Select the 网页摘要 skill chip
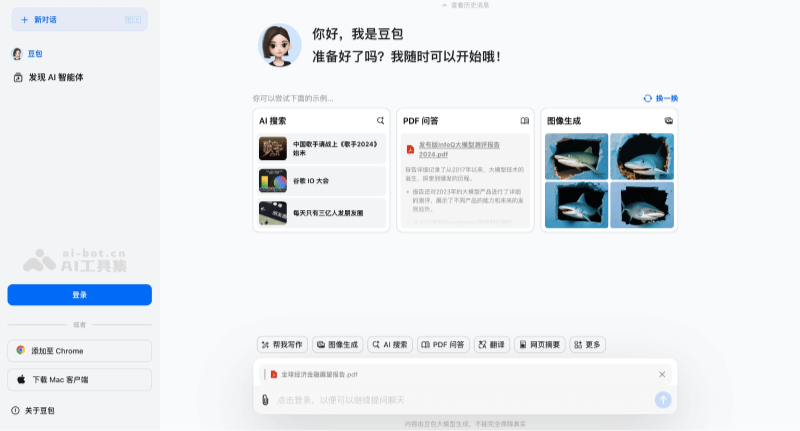The height and width of the screenshot is (431, 800). point(539,345)
